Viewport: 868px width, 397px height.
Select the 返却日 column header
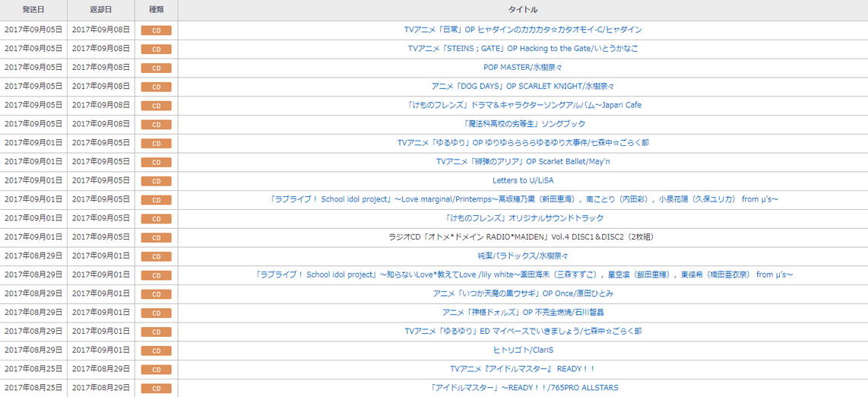[x=101, y=10]
